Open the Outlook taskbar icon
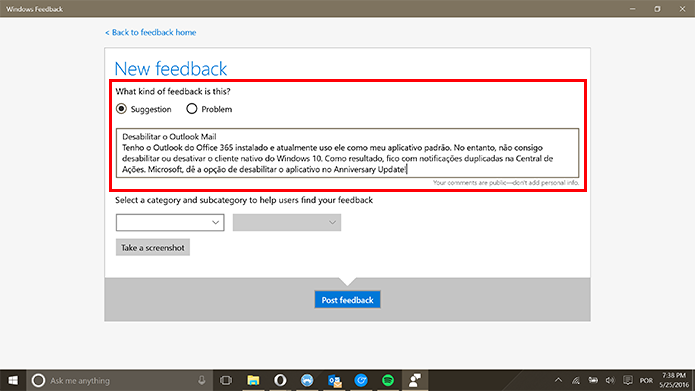The image size is (695, 391). click(335, 380)
